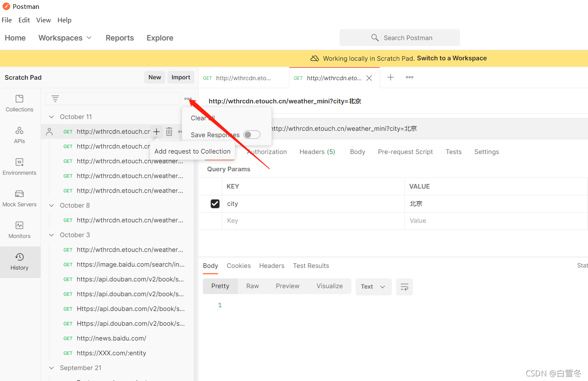Click the search magnifier icon
Screen dimensions: 588x381
pyautogui.click(x=375, y=38)
